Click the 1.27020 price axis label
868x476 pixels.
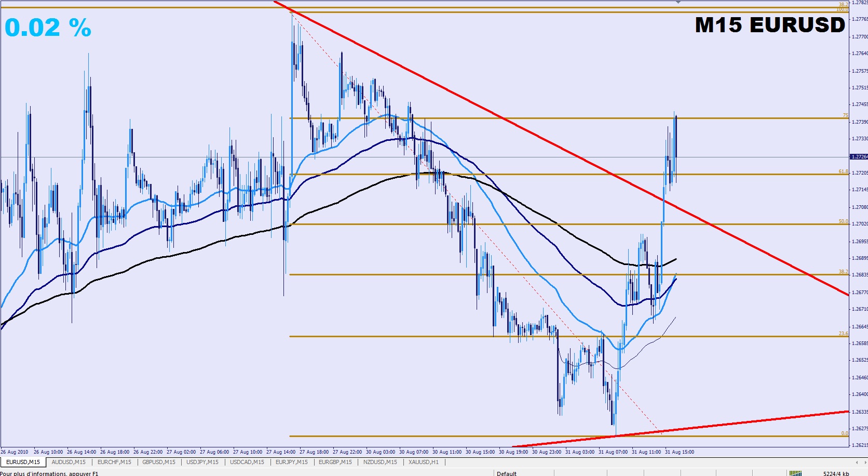860,224
